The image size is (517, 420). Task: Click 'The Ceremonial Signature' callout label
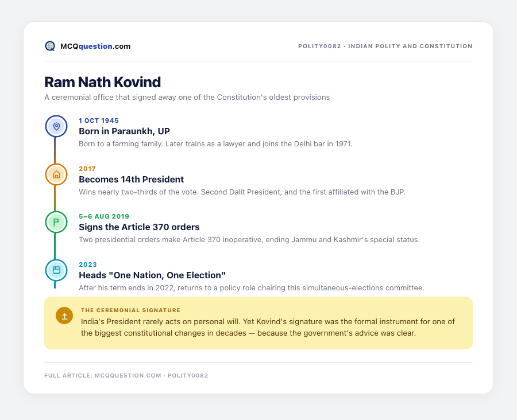click(x=130, y=310)
